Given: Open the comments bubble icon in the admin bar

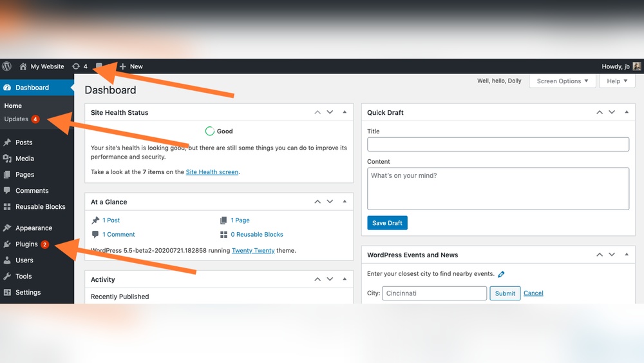Looking at the screenshot, I should [99, 66].
